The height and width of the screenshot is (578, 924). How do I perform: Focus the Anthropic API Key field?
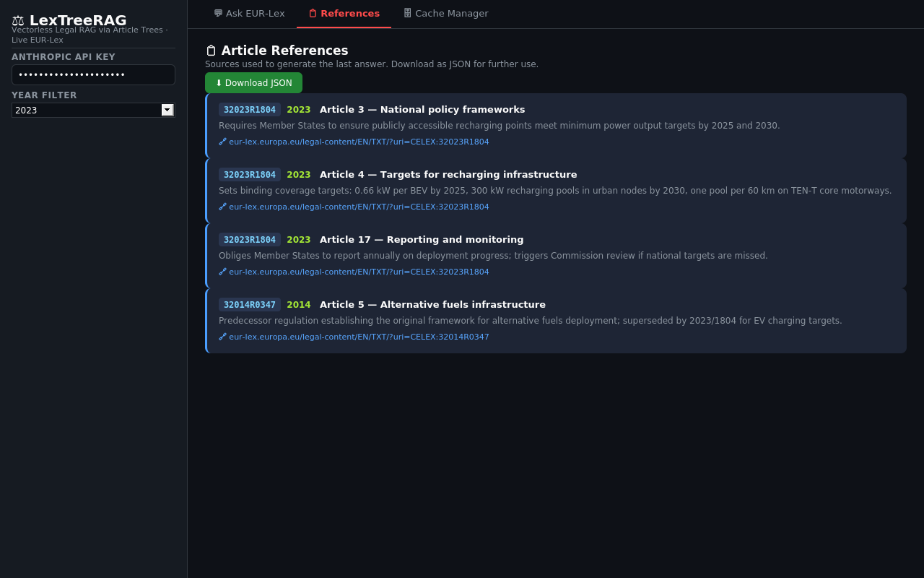point(93,74)
